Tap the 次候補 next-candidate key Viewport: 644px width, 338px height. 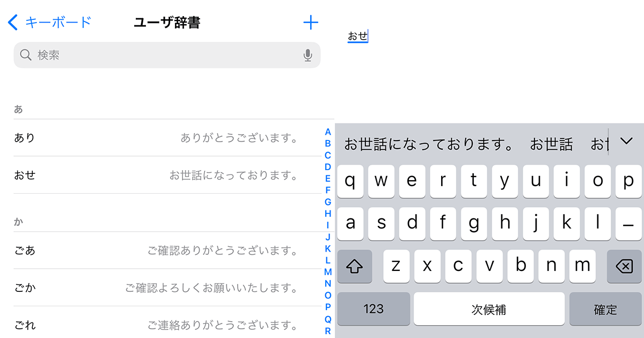point(489,309)
